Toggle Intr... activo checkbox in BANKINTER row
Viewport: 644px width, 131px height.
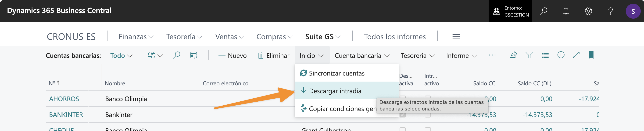428,114
